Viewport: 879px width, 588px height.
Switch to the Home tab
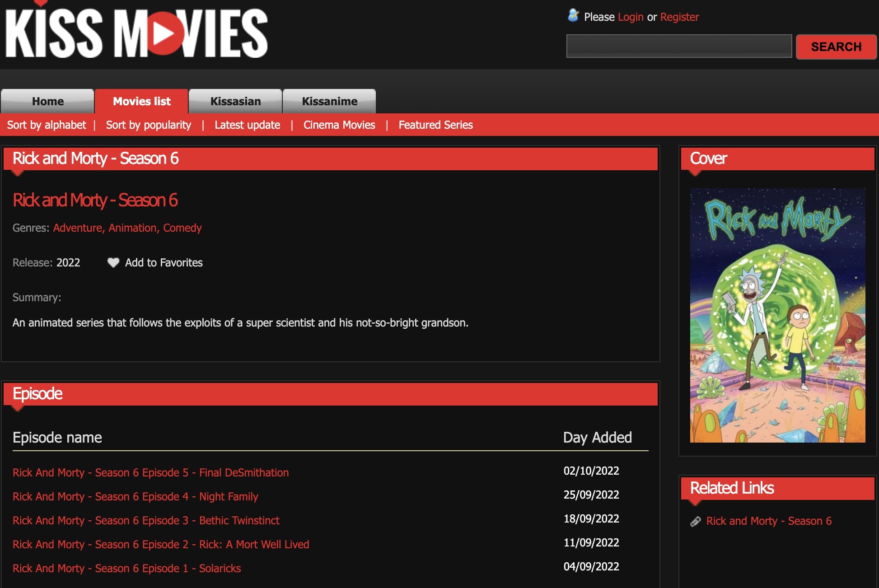click(47, 101)
